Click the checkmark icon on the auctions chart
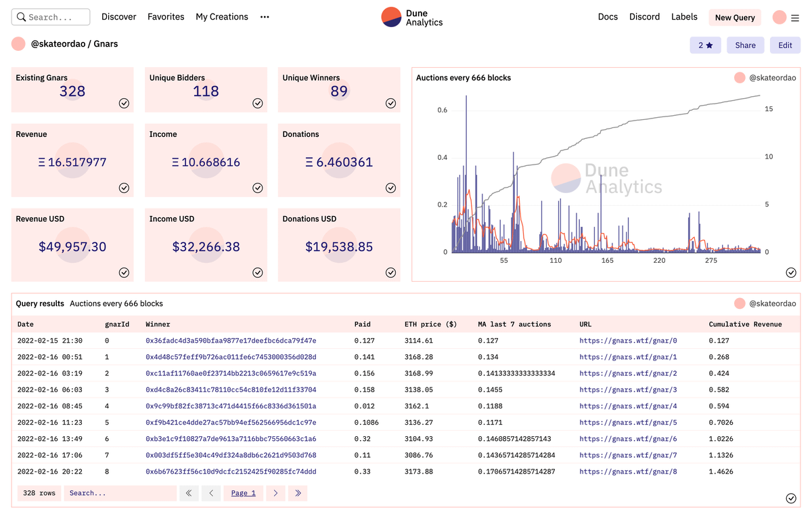 coord(790,272)
